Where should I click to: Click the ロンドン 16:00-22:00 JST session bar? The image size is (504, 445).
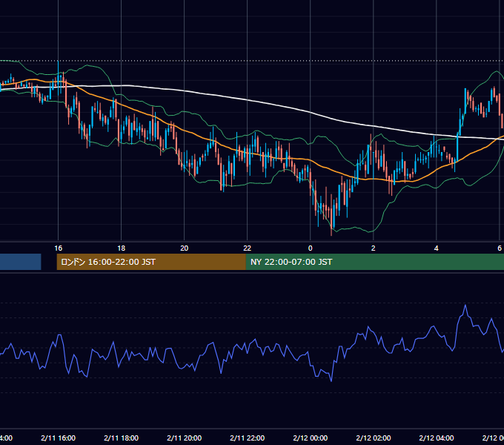click(151, 262)
